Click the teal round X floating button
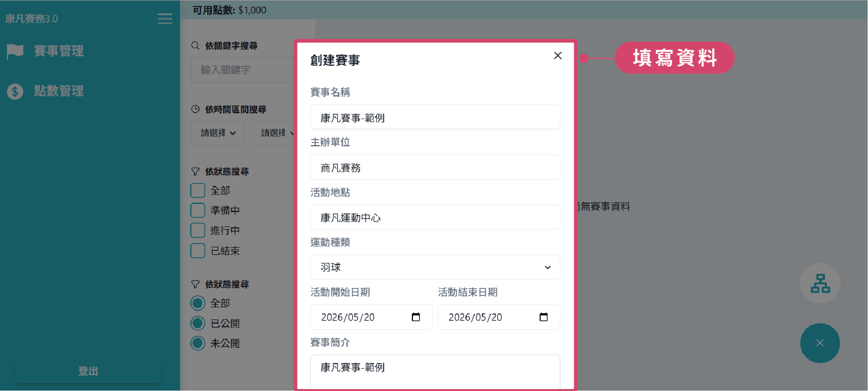Screen dimensions: 868x391 click(x=819, y=343)
